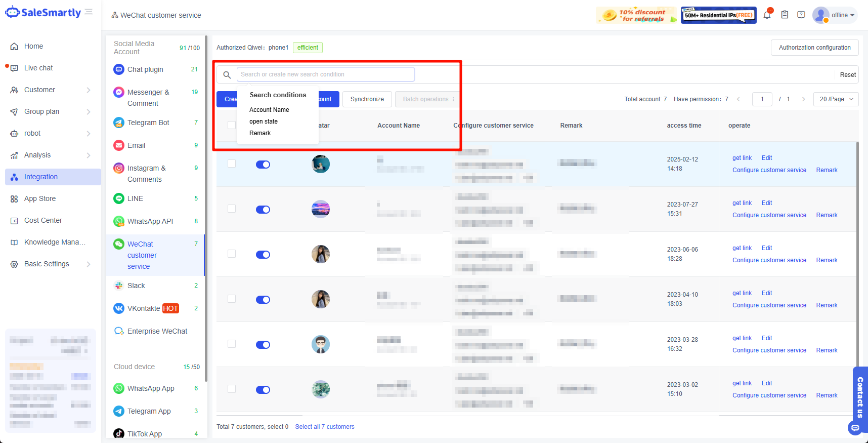Disable the switch for the 2023-03-02 account
Screen dimensions: 868x443
point(263,390)
